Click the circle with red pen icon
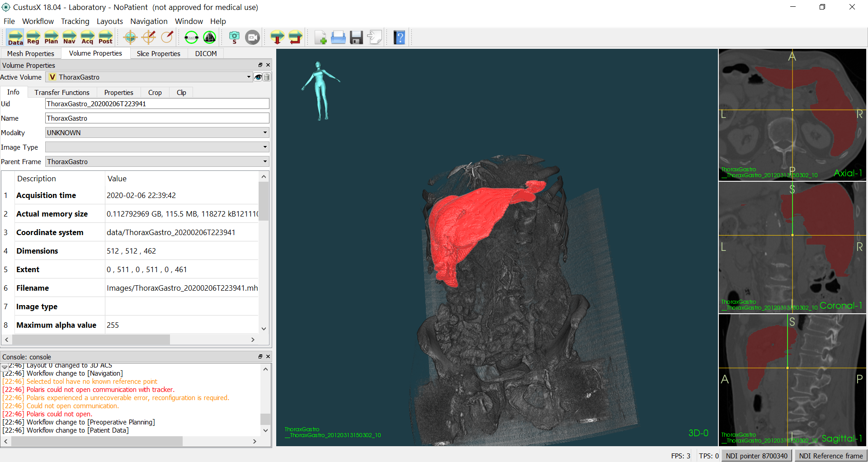868x462 pixels. [167, 38]
